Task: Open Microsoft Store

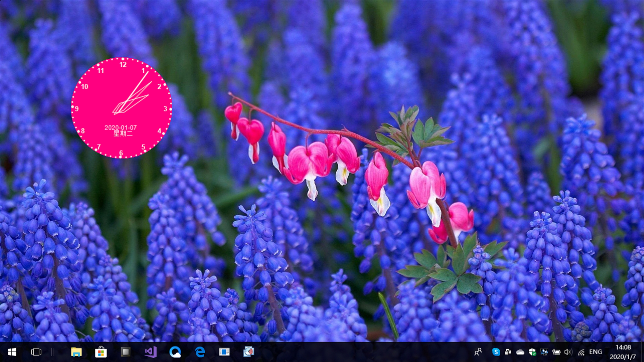Action: coord(101,352)
